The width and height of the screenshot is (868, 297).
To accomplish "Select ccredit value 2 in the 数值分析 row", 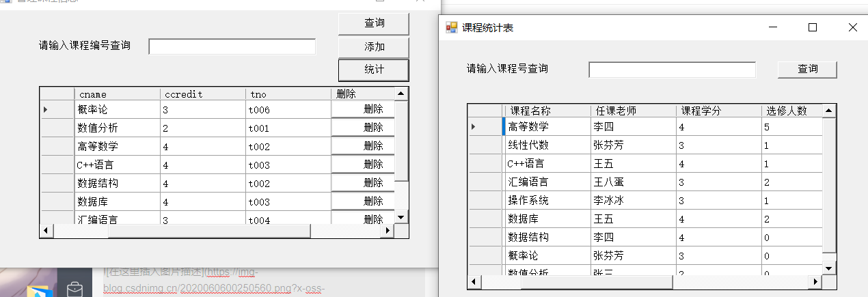I will pos(203,128).
